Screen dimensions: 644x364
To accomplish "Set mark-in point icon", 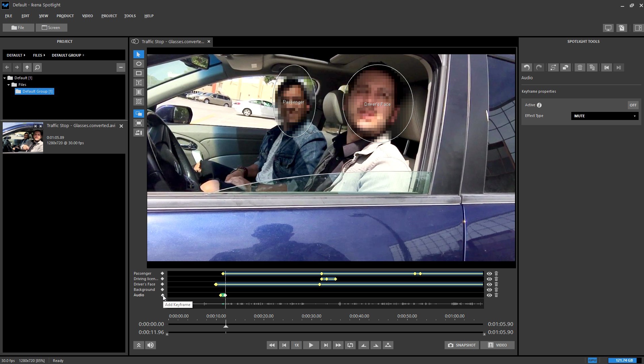I will [x=364, y=345].
